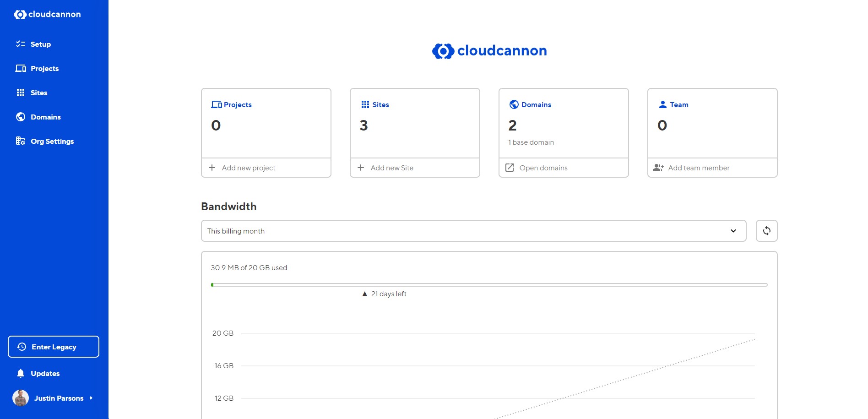This screenshot has height=419, width=868.
Task: Click the Enter Legacy history clock icon
Action: 22,347
